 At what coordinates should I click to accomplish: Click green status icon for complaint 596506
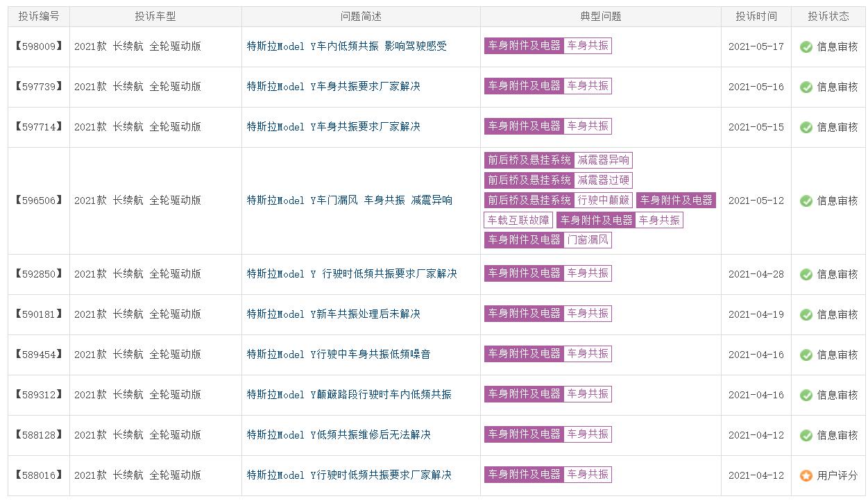pos(806,201)
